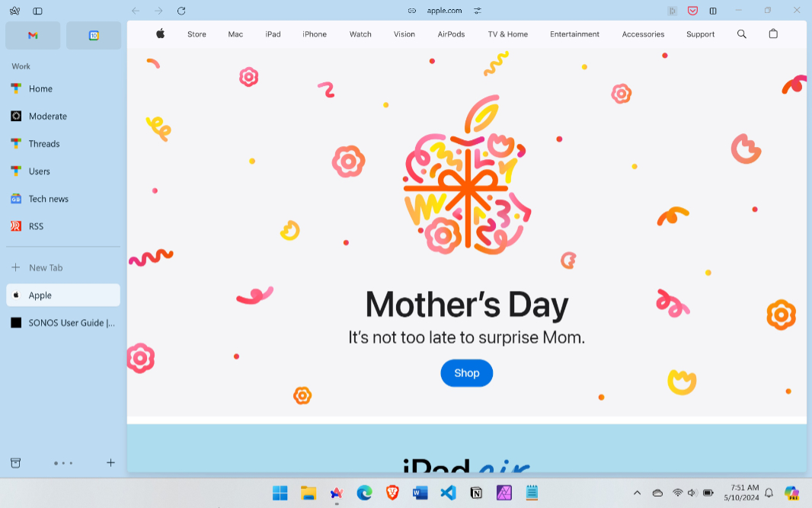Viewport: 812px width, 508px height.
Task: Open the Arc menu icon
Action: (x=14, y=11)
